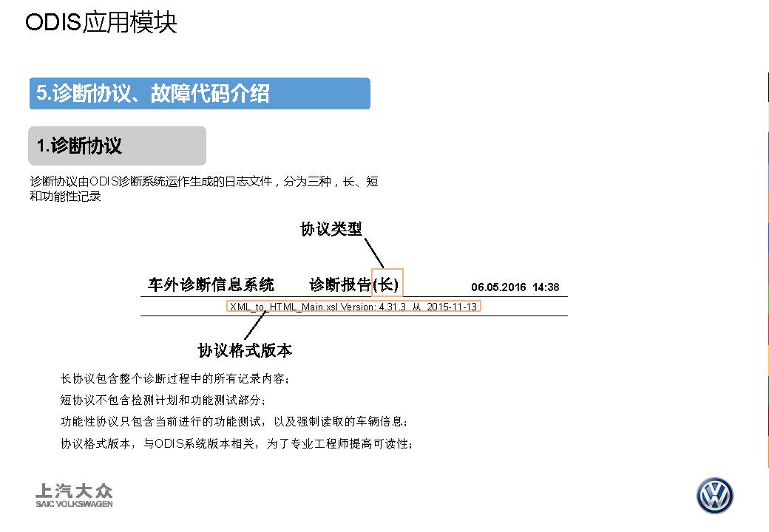Select the ODIS应用模块 slide title
769x532 pixels.
click(x=101, y=22)
